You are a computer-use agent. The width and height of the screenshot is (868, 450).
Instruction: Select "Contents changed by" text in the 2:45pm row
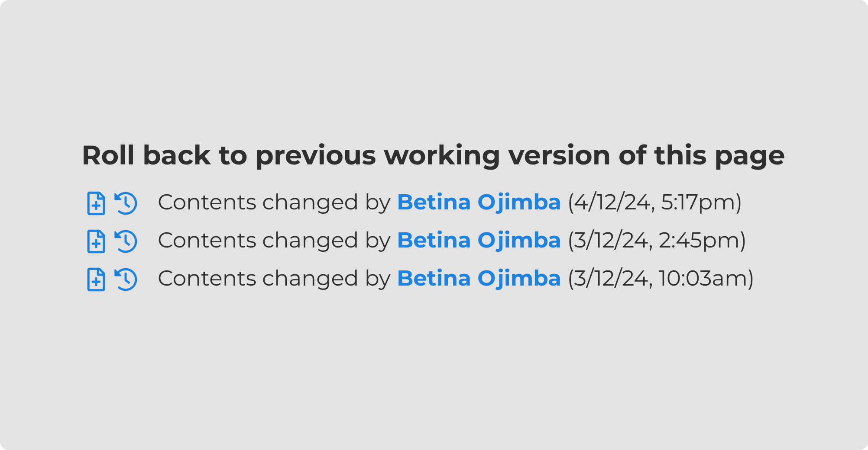274,240
